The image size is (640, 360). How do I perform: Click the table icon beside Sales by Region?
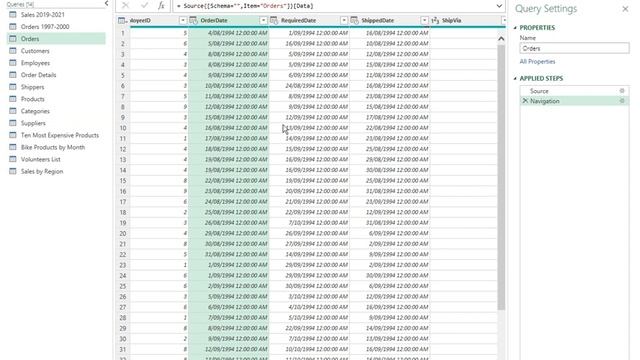(x=13, y=171)
